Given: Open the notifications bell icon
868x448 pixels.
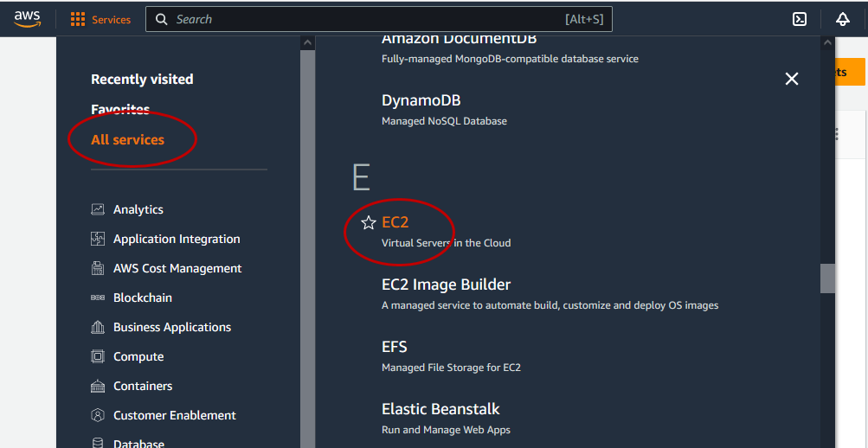Looking at the screenshot, I should pos(843,19).
